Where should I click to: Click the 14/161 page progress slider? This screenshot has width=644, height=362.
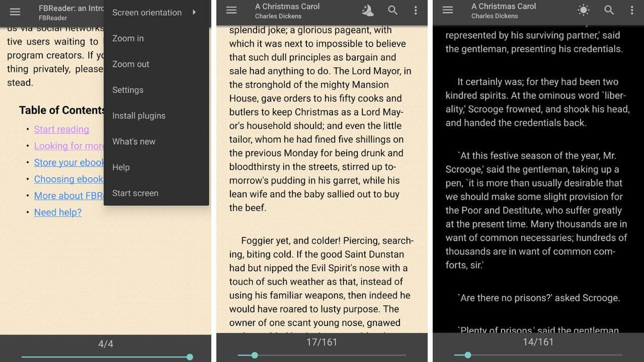(x=538, y=355)
